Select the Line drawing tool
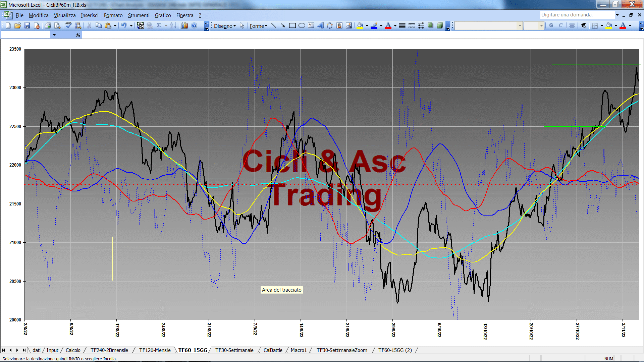644x362 pixels. click(273, 26)
